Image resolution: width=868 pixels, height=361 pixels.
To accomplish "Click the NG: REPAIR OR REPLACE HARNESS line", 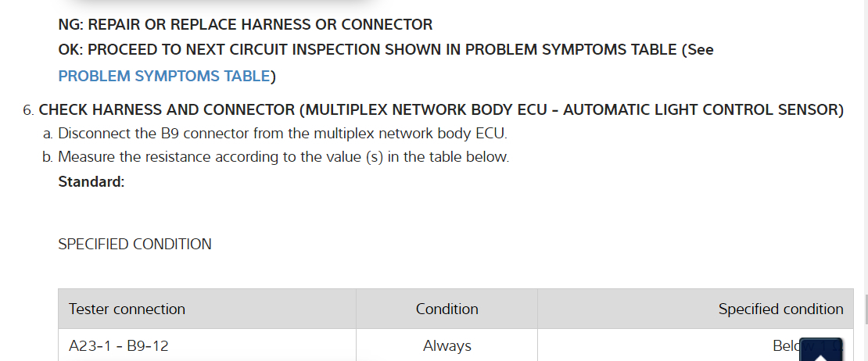I will [x=246, y=25].
